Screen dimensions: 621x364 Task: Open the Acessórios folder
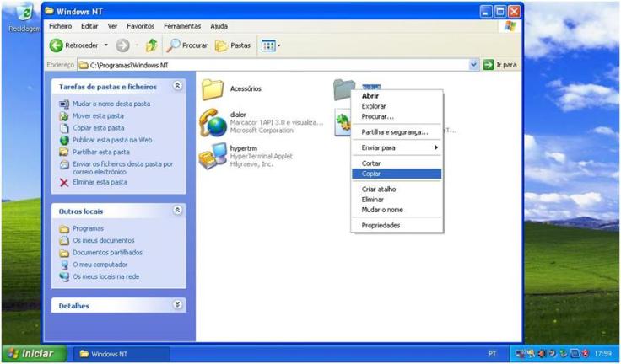point(212,88)
